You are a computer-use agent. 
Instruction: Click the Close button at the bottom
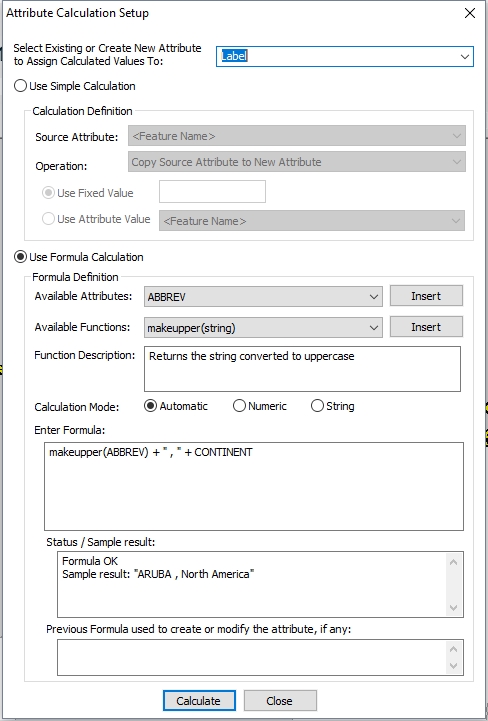tap(280, 701)
